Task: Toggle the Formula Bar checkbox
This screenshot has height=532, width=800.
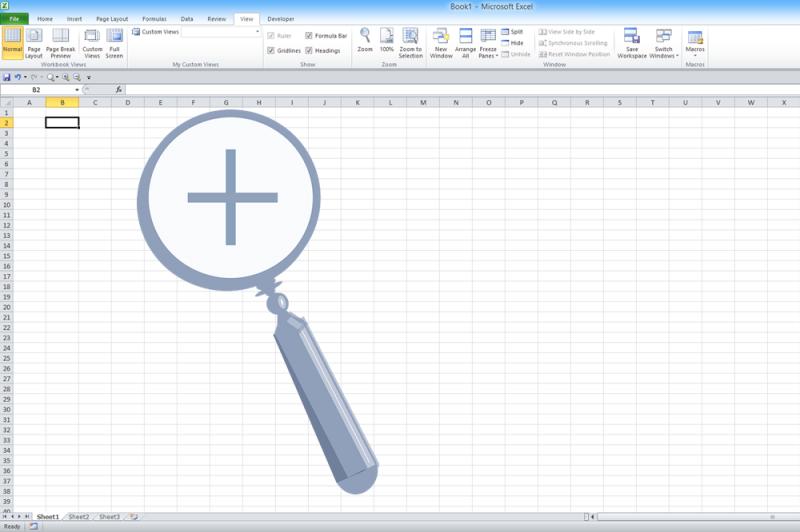Action: tap(309, 36)
